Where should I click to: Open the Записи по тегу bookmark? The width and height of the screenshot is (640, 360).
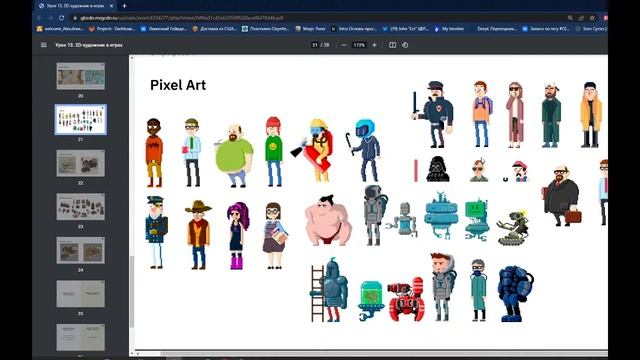click(546, 29)
